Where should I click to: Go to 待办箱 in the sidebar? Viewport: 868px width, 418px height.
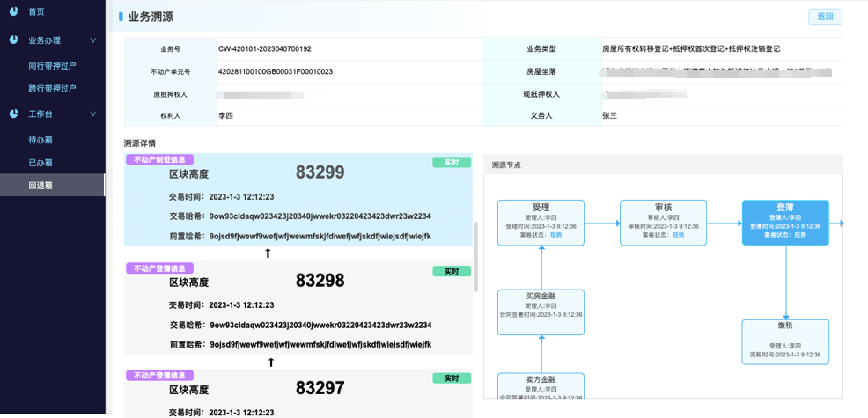tap(40, 140)
